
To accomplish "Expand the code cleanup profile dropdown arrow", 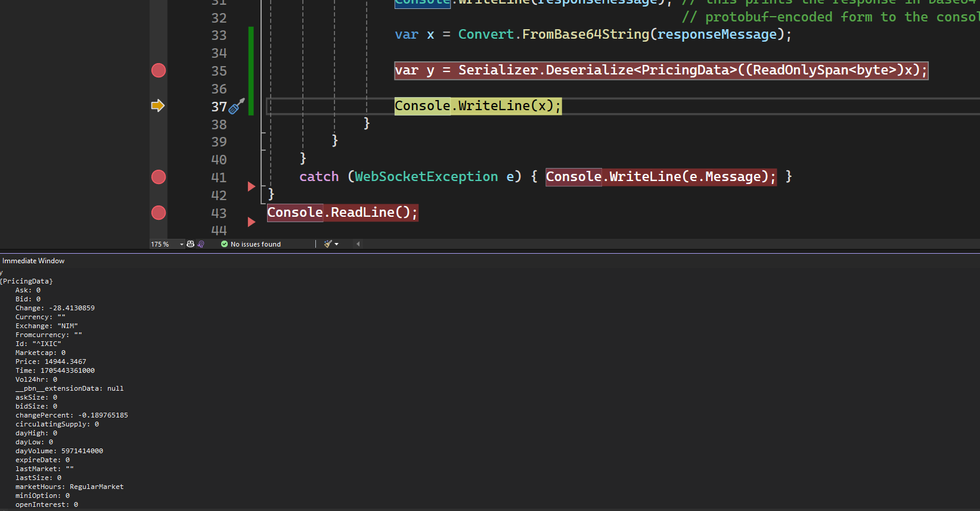I will (337, 244).
